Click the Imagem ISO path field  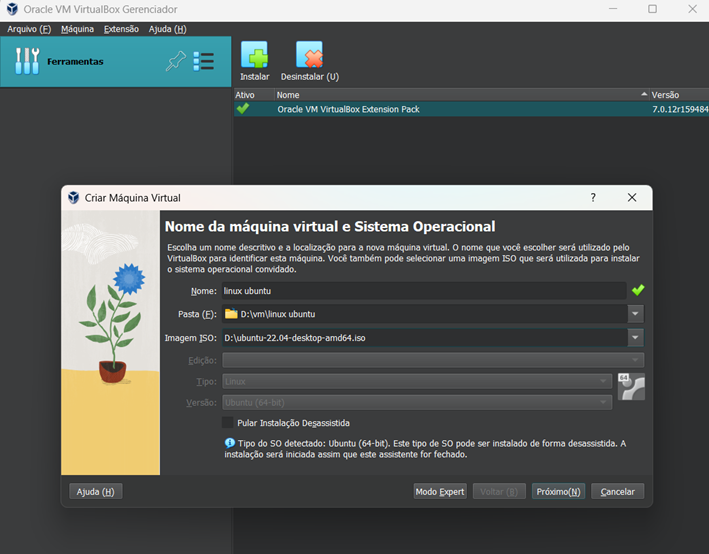(425, 338)
